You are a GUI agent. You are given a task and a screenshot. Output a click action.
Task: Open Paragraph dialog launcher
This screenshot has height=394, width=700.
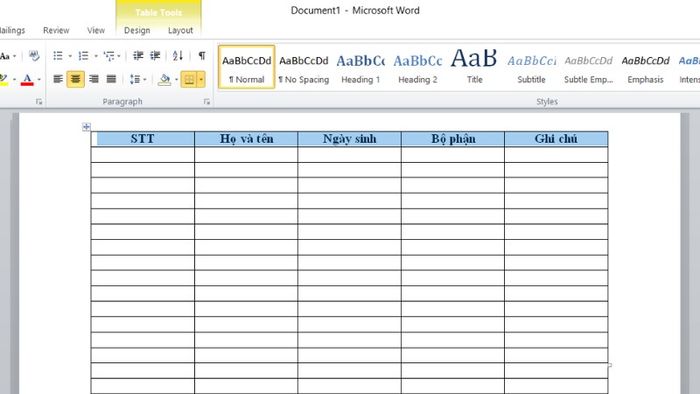[x=207, y=102]
